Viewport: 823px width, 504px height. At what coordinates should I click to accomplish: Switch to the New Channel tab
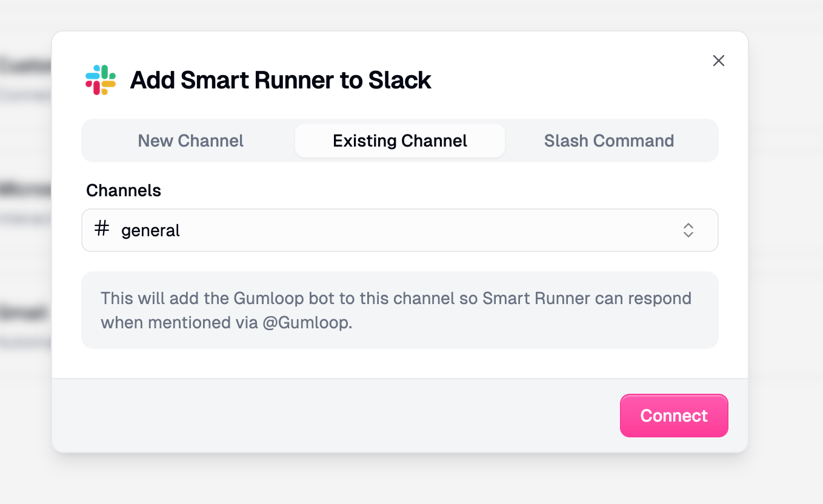pyautogui.click(x=191, y=141)
